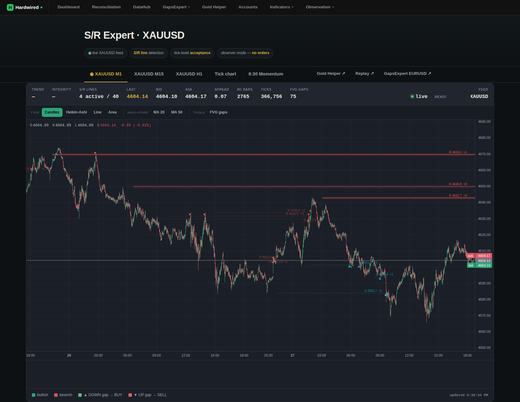Switch to the XAUUSD H1 tab

(x=189, y=74)
